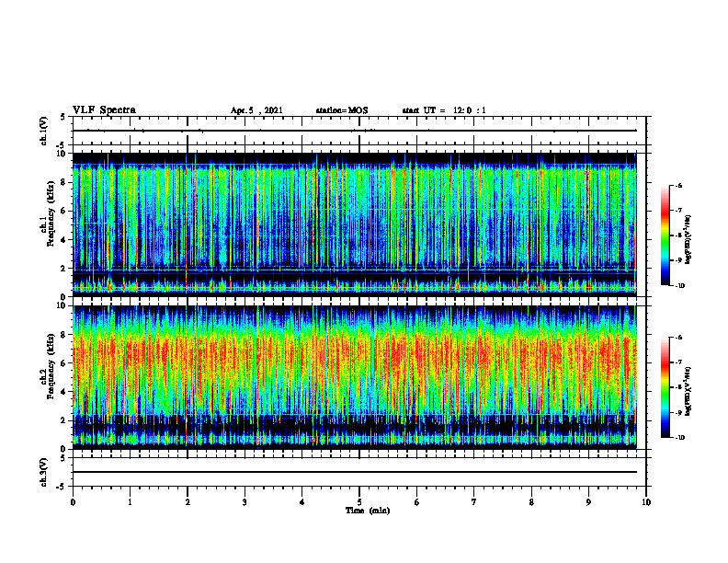Select the log(PSD) label beside ch.2 colorbar
This screenshot has width=728, height=563.
point(688,391)
